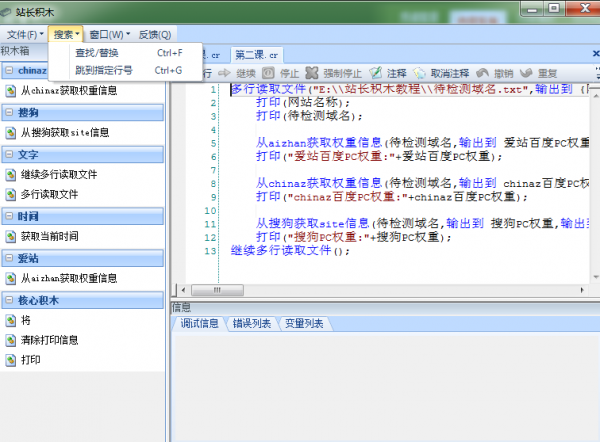Open the 窗口(W) menu

(110, 35)
